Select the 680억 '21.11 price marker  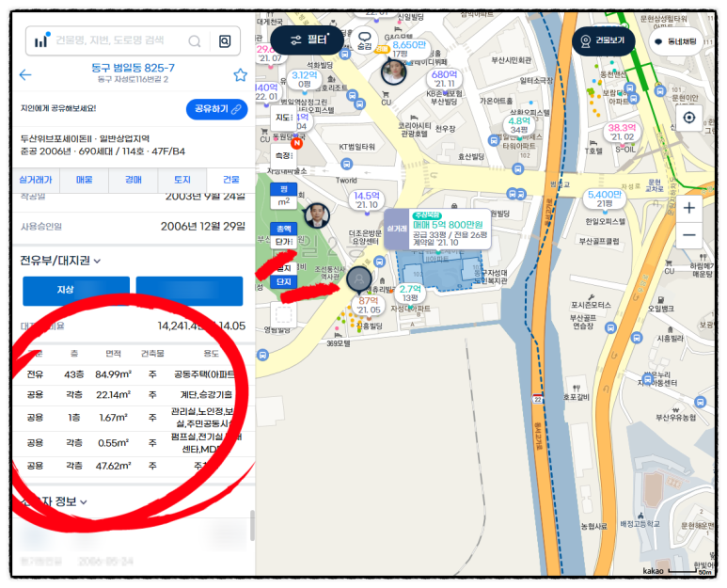pos(444,79)
